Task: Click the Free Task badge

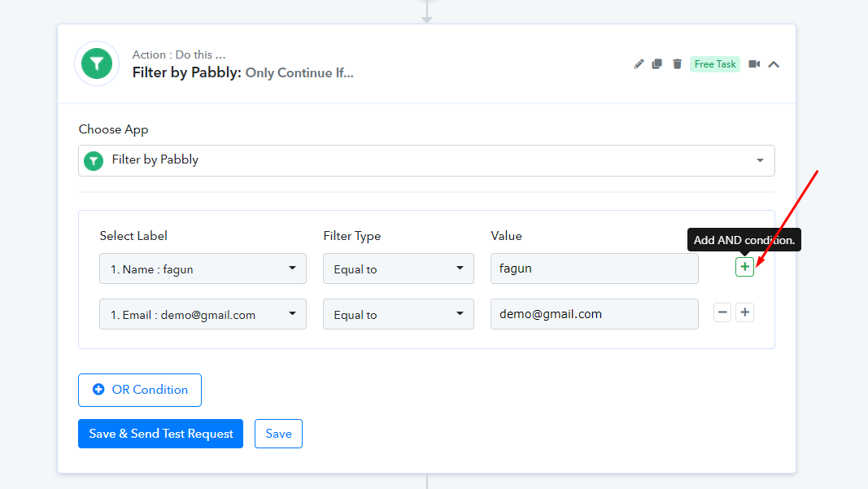Action: (715, 64)
